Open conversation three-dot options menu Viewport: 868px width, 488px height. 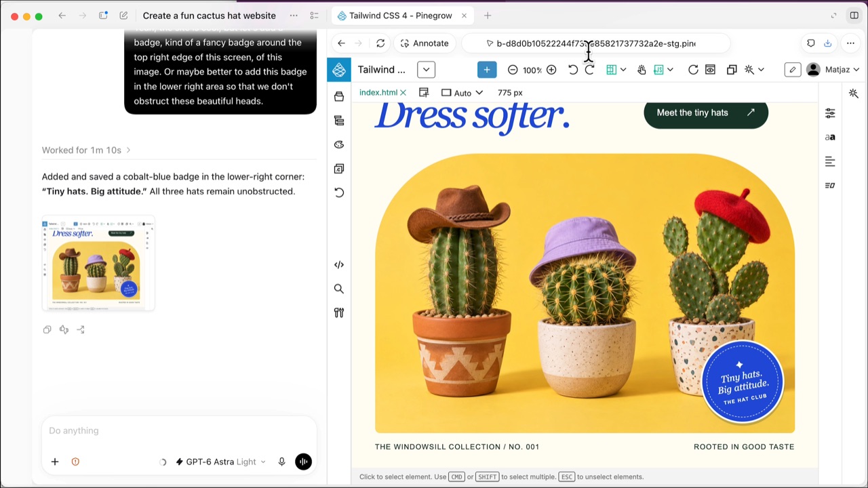pyautogui.click(x=294, y=16)
